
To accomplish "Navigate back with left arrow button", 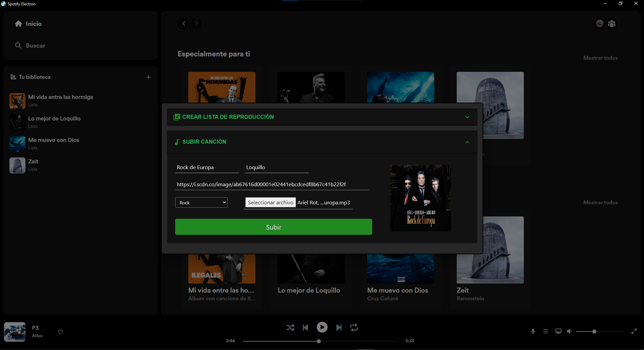I will coord(184,23).
